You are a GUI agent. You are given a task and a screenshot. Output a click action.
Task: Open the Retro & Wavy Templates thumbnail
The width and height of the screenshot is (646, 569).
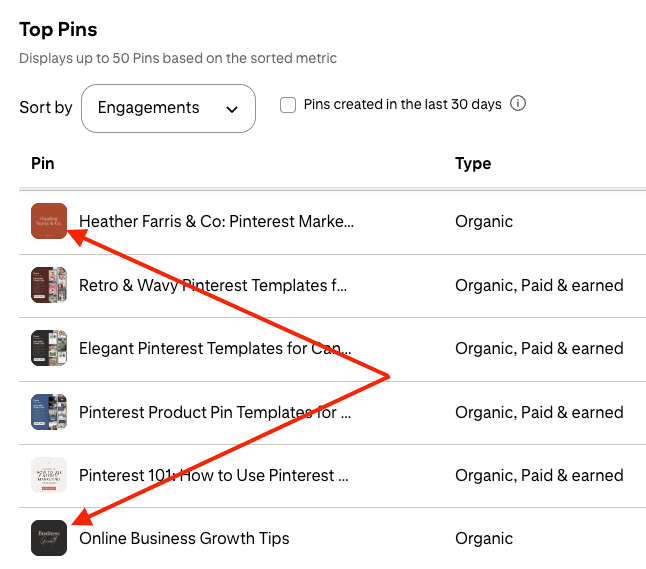tap(49, 285)
